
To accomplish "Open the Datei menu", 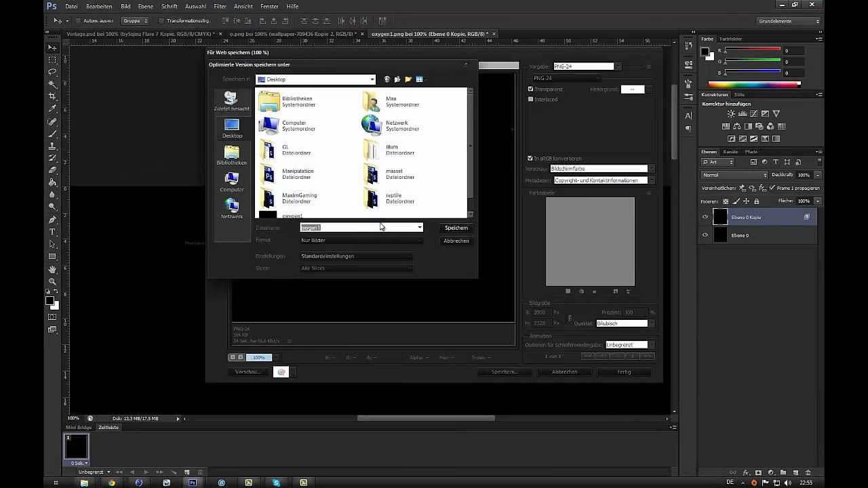I will pos(71,6).
